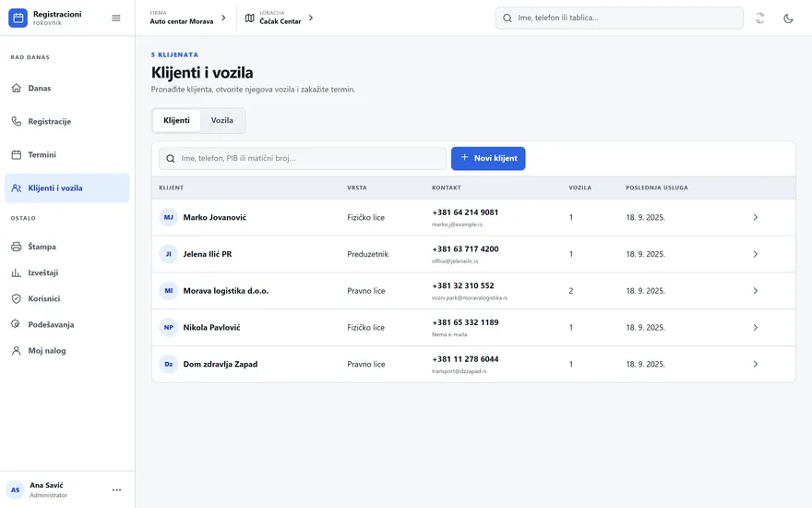Focus the global search field Ime, telefon ili tablica
This screenshot has width=812, height=508.
point(619,18)
